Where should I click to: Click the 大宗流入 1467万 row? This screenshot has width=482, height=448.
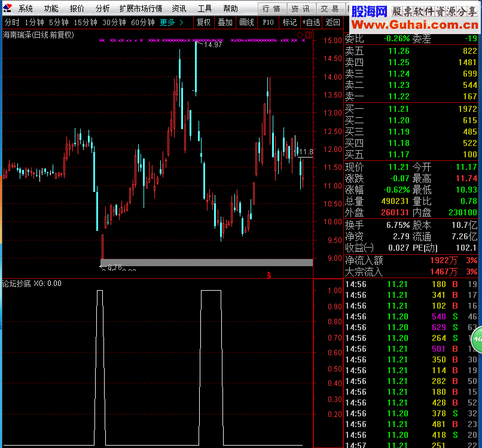coord(411,272)
